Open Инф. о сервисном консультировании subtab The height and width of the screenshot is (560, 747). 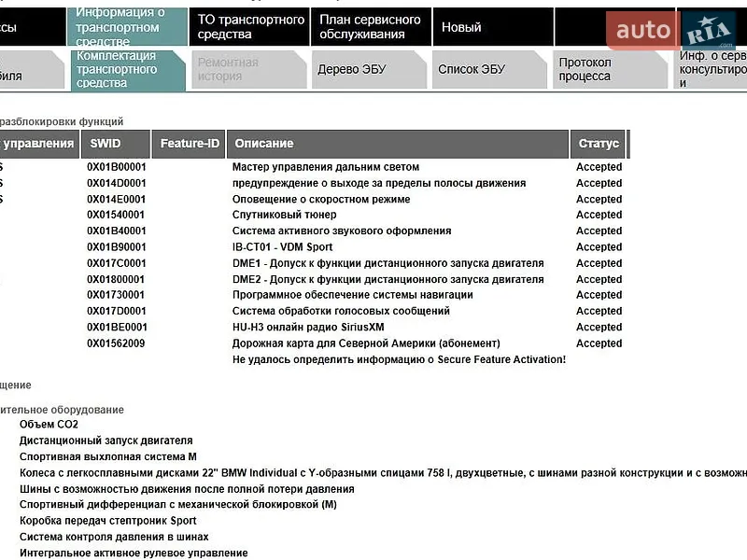(711, 69)
